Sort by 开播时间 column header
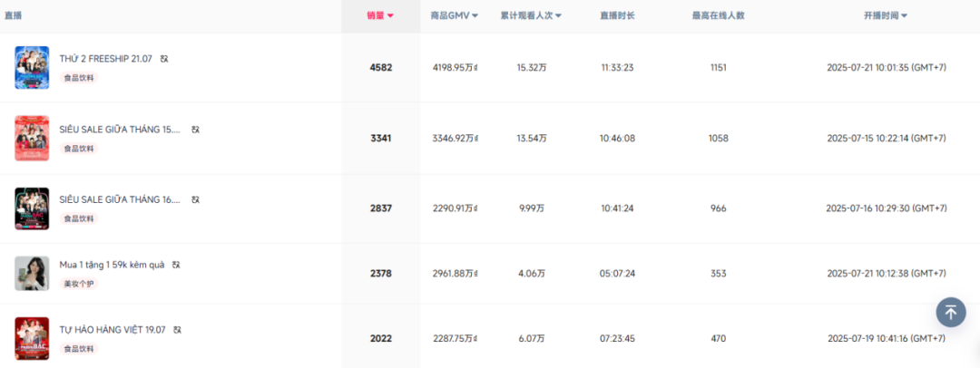 886,15
